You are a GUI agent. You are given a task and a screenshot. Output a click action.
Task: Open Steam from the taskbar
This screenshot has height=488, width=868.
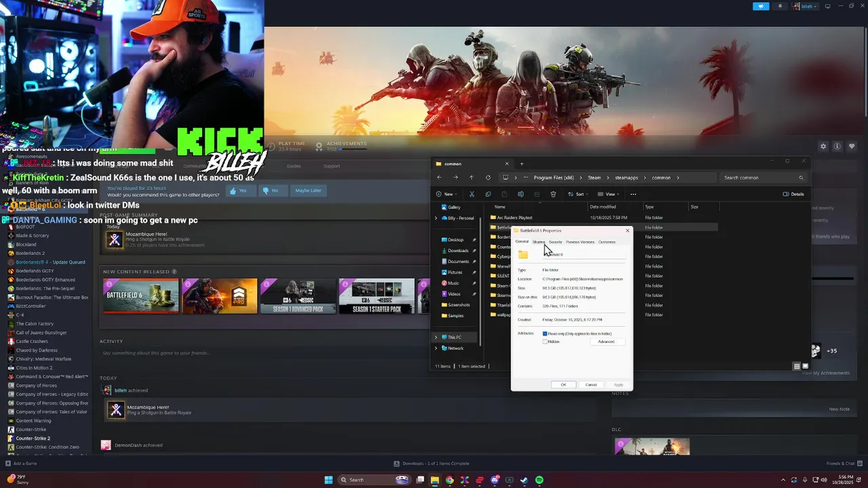[x=524, y=480]
